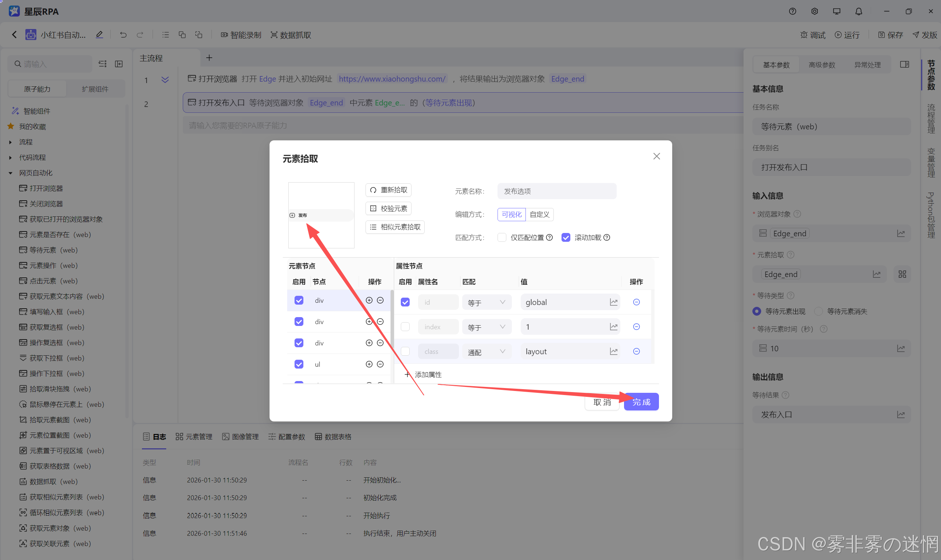Switch edit mode to the 自定义 tab
This screenshot has width=941, height=560.
(x=539, y=214)
